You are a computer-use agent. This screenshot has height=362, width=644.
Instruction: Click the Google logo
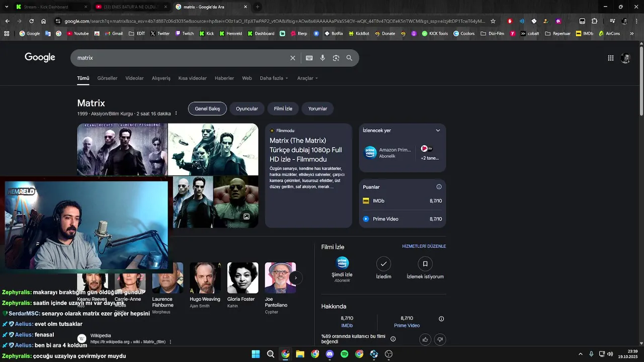[40, 57]
